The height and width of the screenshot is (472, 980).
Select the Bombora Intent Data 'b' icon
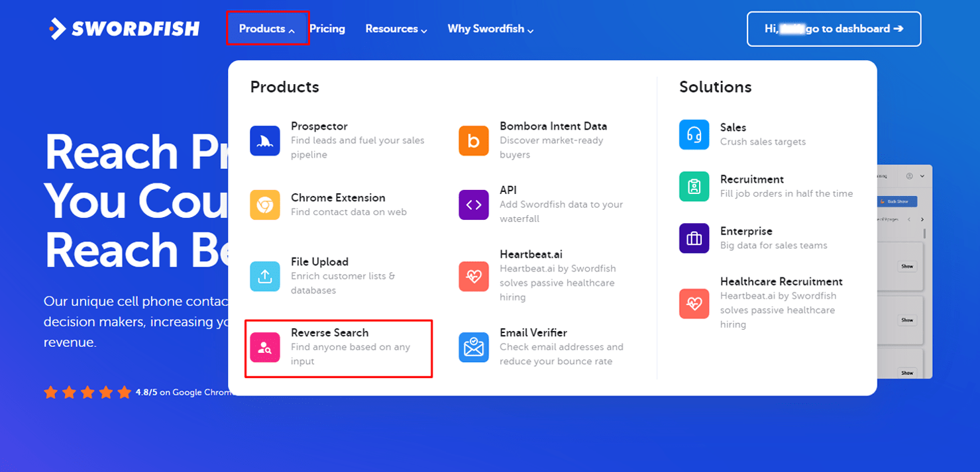click(473, 140)
